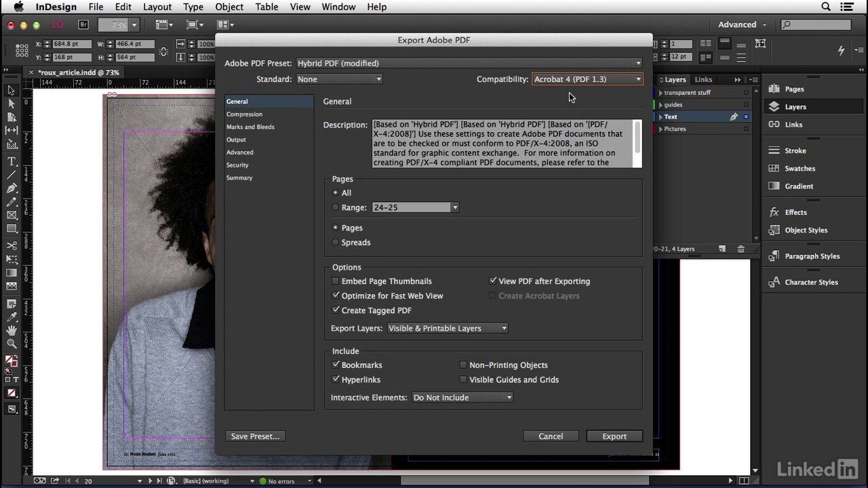Select the Pen tool
This screenshot has height=488, width=868.
point(12,188)
